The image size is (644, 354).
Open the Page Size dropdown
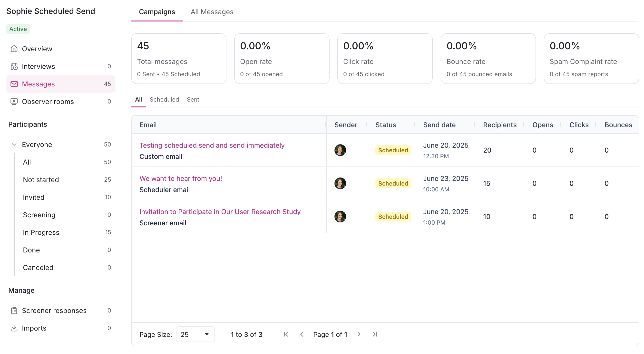coord(195,334)
